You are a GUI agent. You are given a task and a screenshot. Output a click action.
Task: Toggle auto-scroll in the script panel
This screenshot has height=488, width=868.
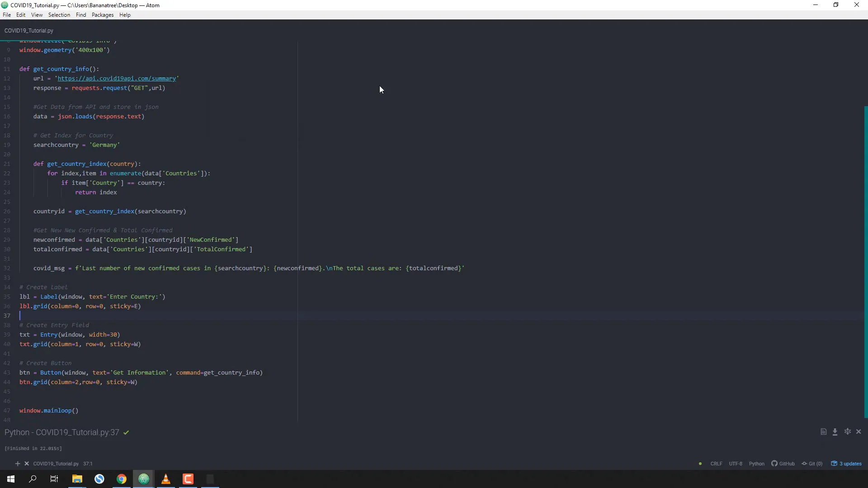[848, 432]
